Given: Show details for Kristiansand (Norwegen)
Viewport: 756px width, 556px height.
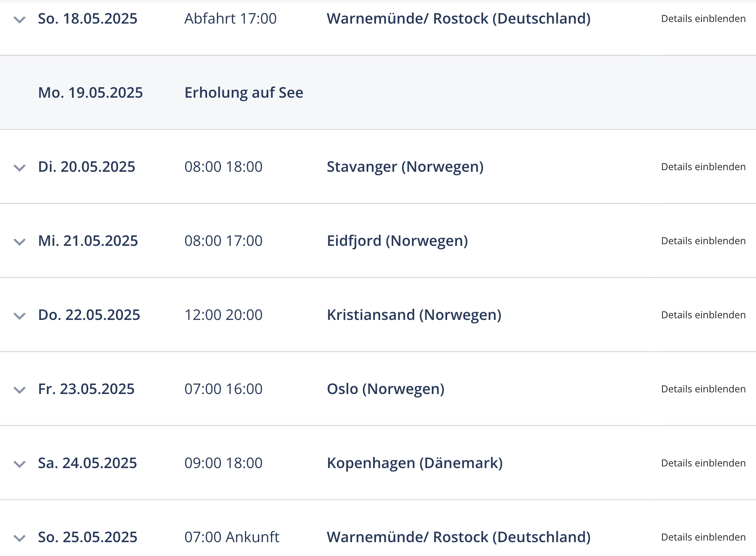Looking at the screenshot, I should click(x=703, y=315).
